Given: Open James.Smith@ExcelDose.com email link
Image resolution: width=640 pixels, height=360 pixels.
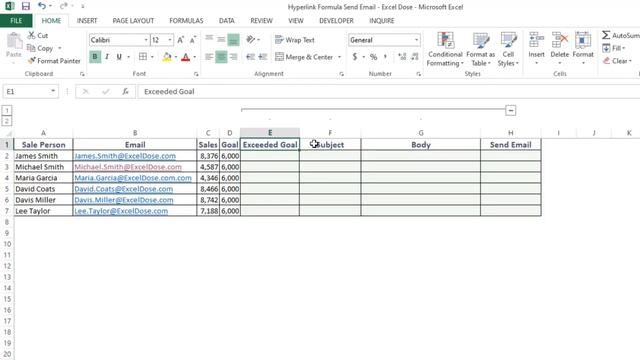Looking at the screenshot, I should (x=125, y=156).
